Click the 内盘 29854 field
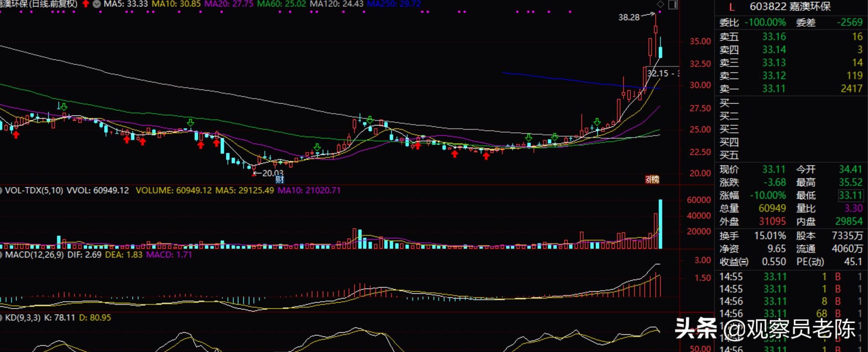 tap(829, 222)
